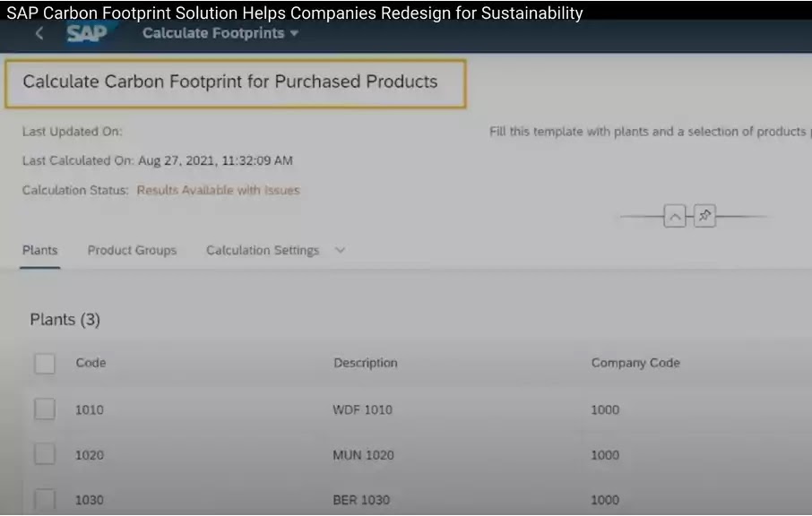Click company code 1000 in BER 1030 row

[x=605, y=500]
